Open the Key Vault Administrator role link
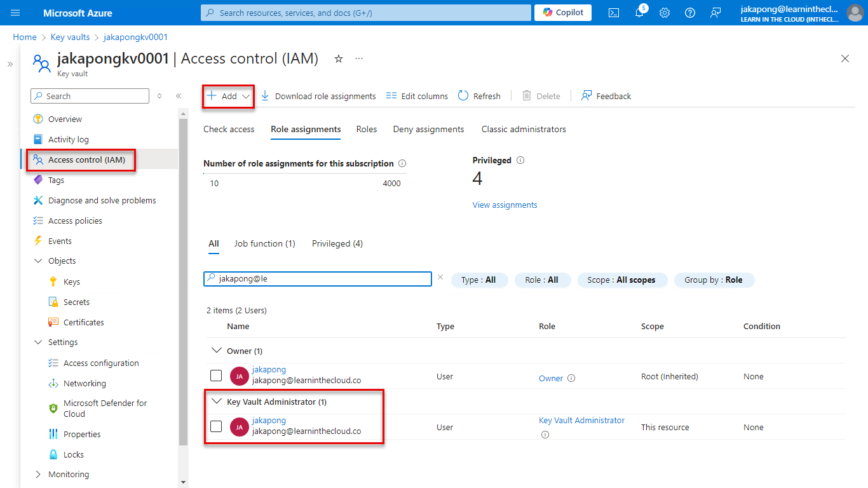The width and height of the screenshot is (868, 488). tap(581, 420)
